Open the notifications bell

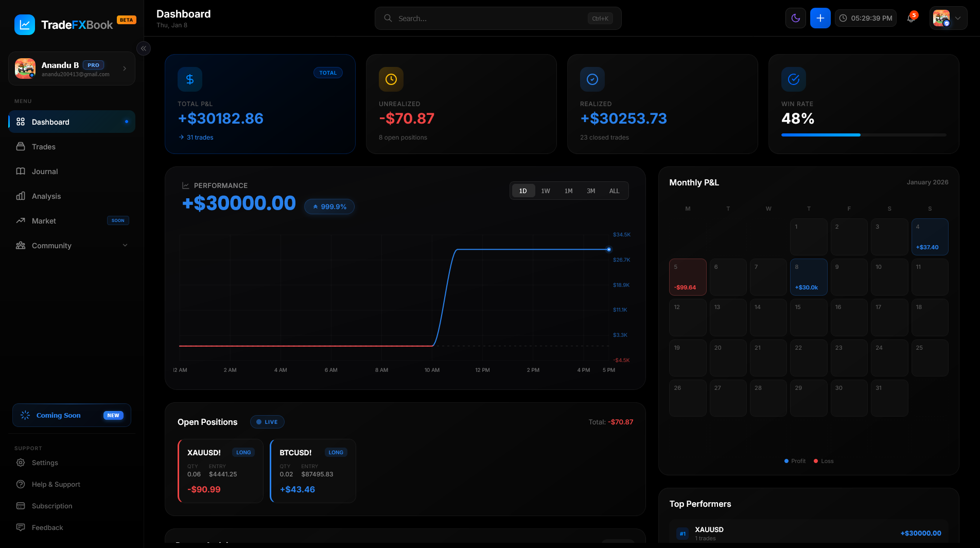(x=911, y=18)
